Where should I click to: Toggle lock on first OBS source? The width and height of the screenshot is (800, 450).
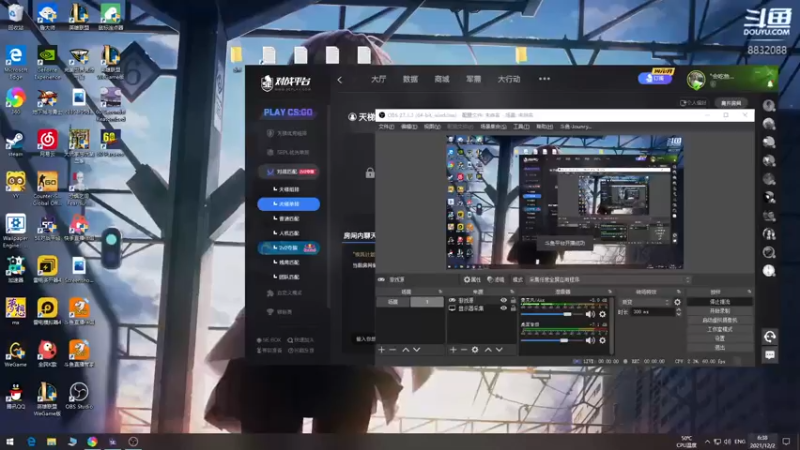click(513, 301)
